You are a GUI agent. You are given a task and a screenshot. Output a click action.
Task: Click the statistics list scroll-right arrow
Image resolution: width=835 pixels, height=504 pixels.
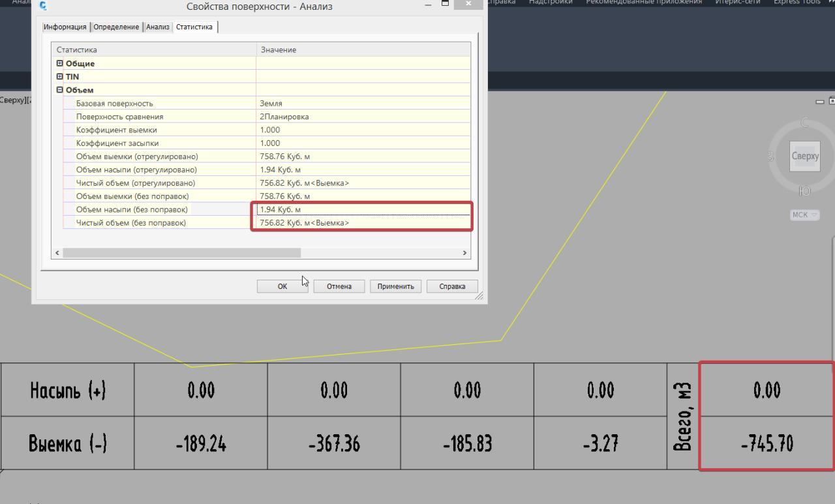click(465, 253)
